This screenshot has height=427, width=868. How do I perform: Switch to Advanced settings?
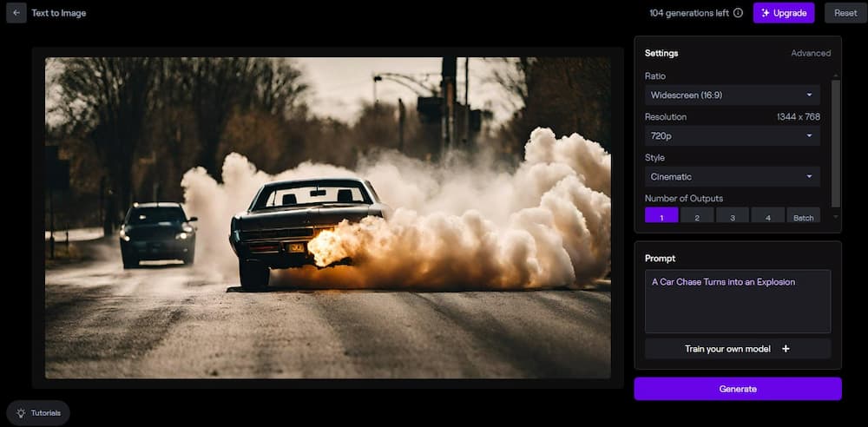(x=810, y=53)
